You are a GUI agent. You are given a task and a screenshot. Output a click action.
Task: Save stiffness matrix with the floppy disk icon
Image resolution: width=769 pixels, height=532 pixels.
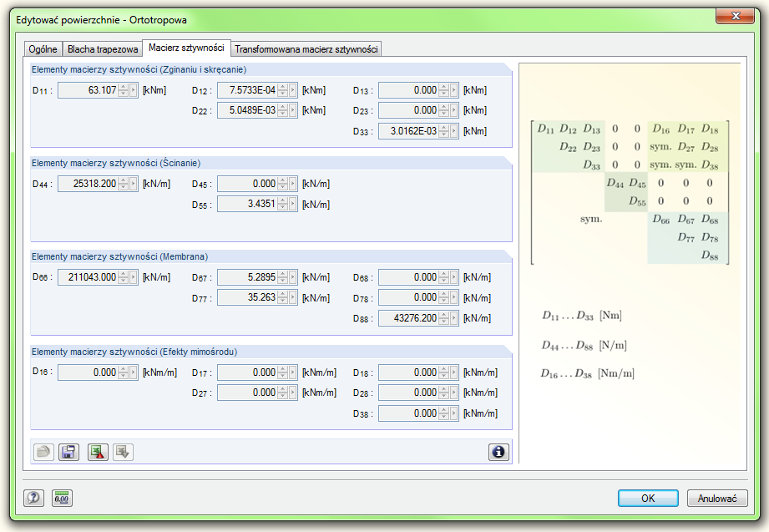68,452
